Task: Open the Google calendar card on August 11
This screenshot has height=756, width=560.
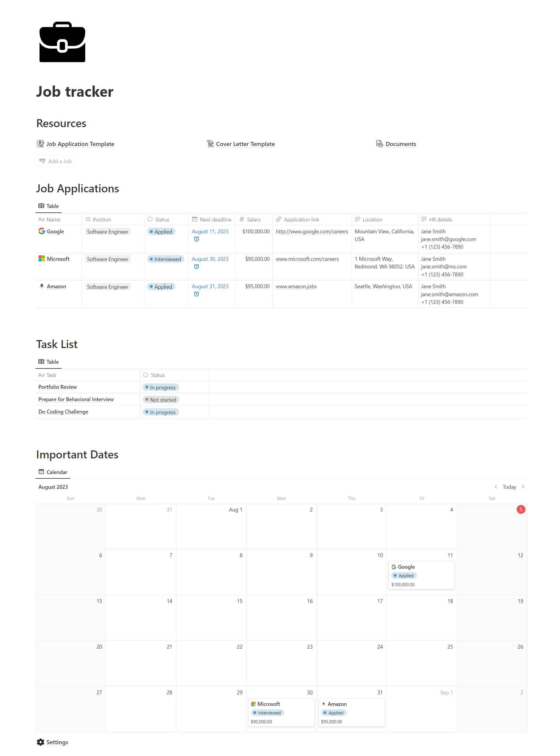Action: point(421,575)
